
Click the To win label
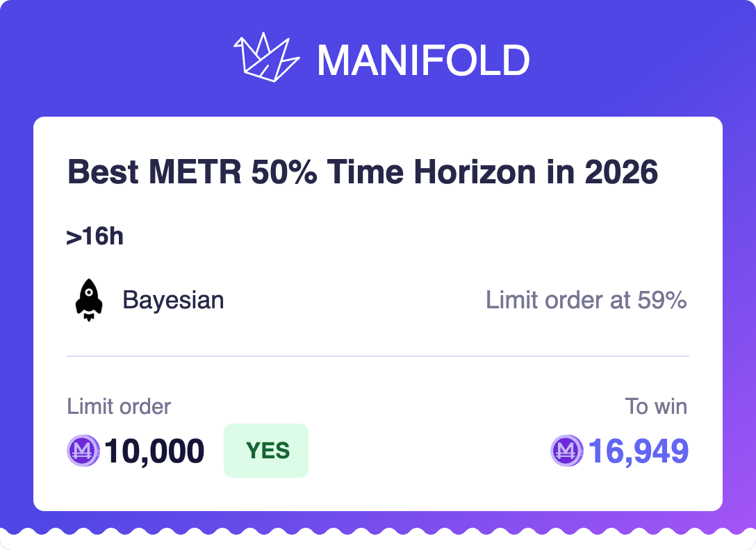click(655, 406)
